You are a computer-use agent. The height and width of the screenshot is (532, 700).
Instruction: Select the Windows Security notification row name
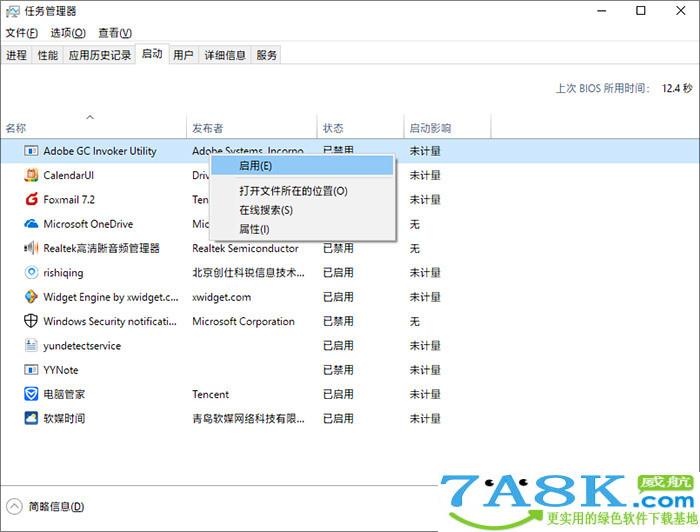(x=110, y=321)
